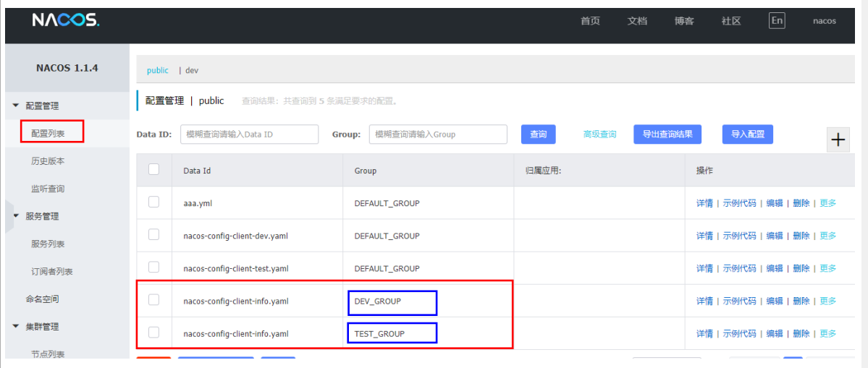This screenshot has height=368, width=868.
Task: Collapse the 服务管理 sidebar section
Action: pyautogui.click(x=16, y=216)
